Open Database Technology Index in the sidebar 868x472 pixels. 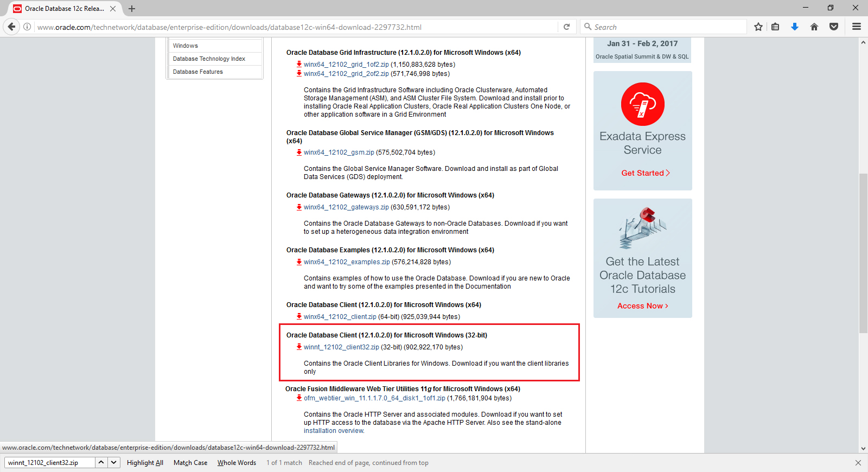209,59
